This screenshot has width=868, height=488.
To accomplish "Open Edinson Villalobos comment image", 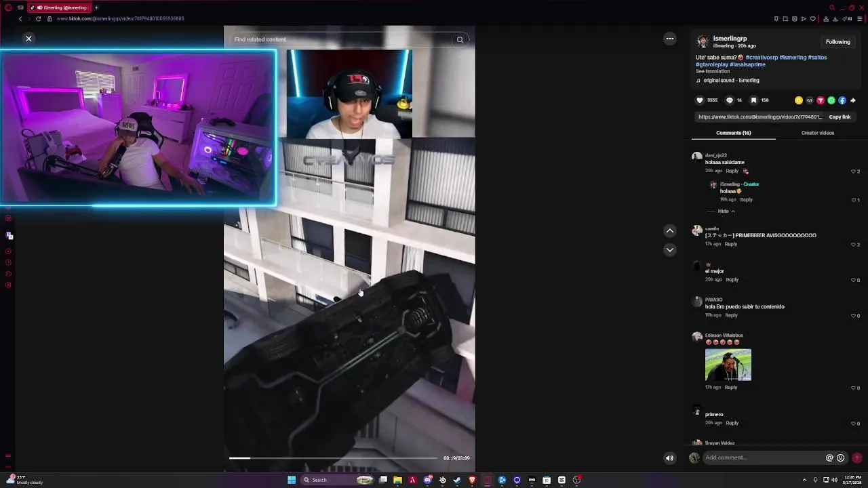I will point(728,365).
